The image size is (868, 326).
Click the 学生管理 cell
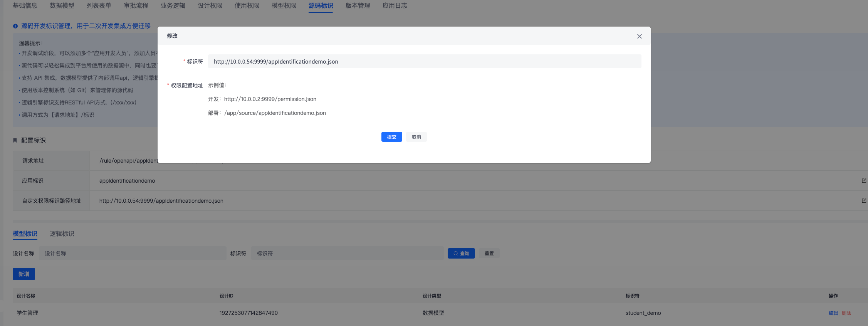[27, 313]
